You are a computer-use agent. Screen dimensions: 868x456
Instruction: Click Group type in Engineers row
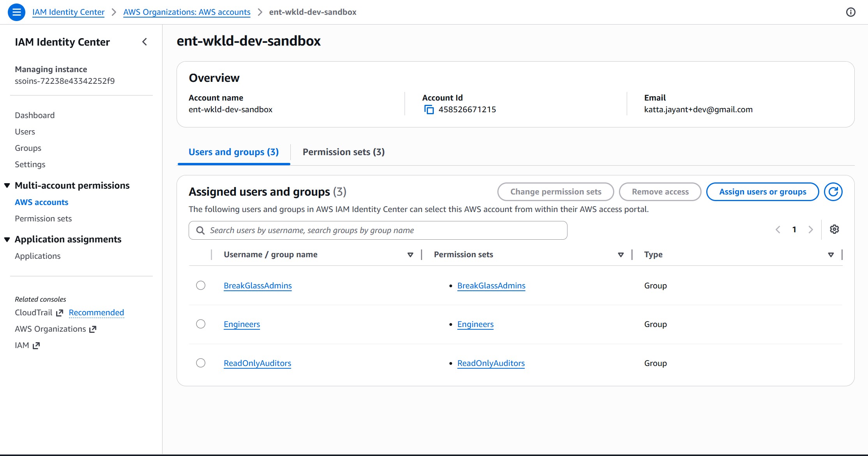[655, 324]
